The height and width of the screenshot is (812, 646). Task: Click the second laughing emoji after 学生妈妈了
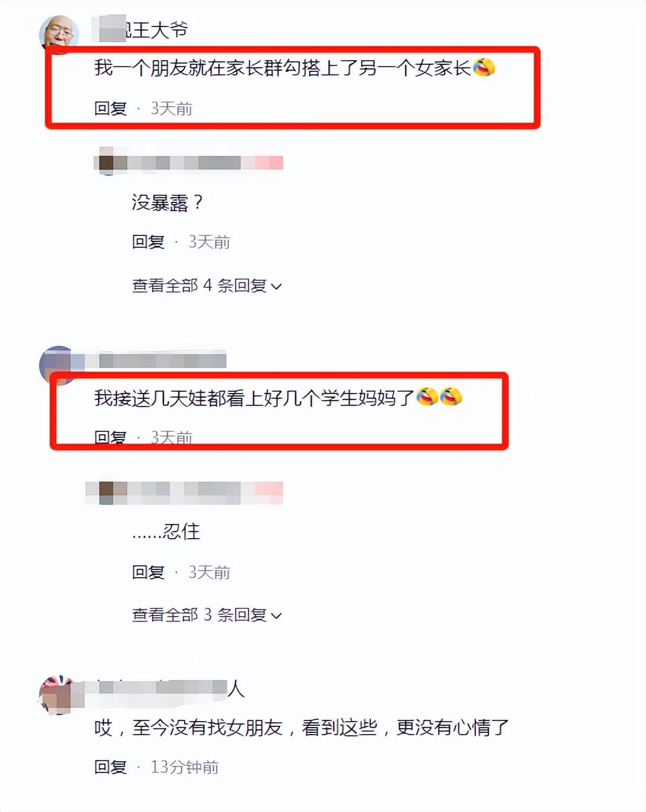pyautogui.click(x=451, y=397)
